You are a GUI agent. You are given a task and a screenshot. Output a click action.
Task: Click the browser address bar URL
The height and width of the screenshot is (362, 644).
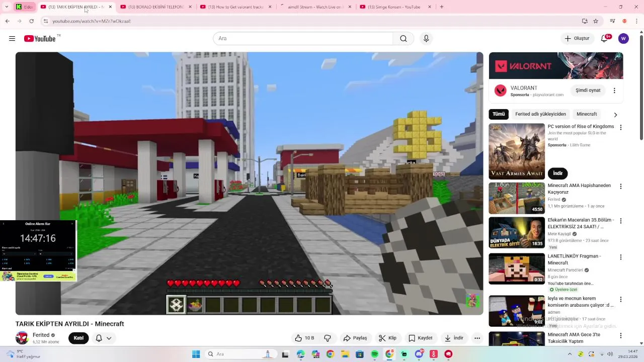click(92, 21)
